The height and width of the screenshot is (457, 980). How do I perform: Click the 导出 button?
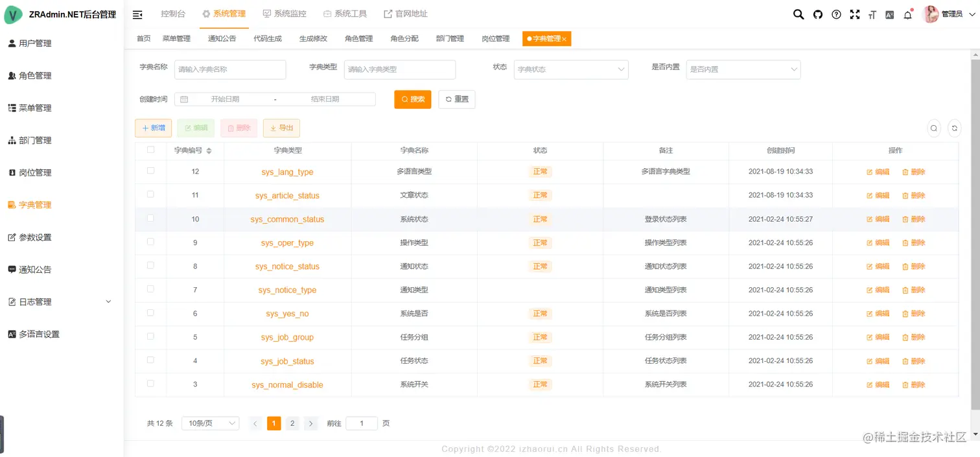281,128
